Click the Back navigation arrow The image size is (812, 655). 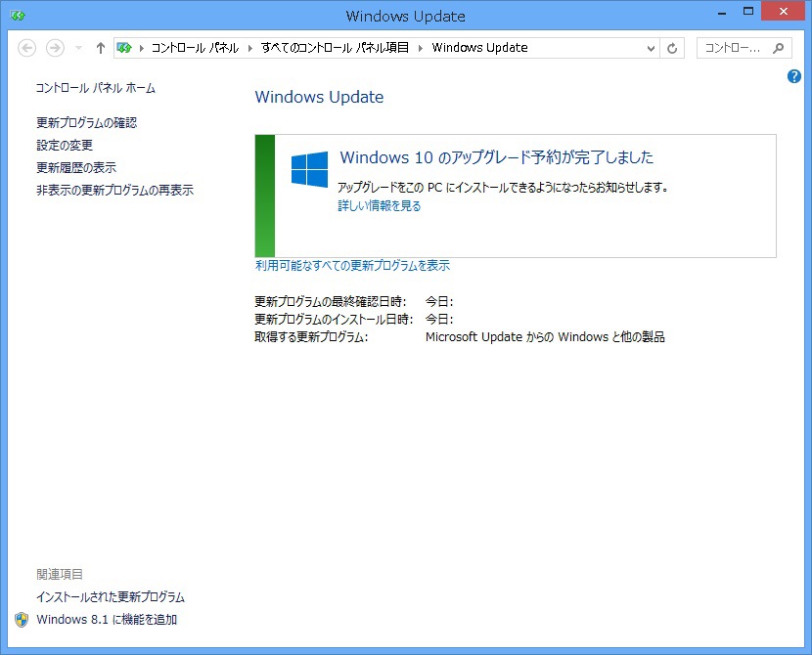click(27, 48)
